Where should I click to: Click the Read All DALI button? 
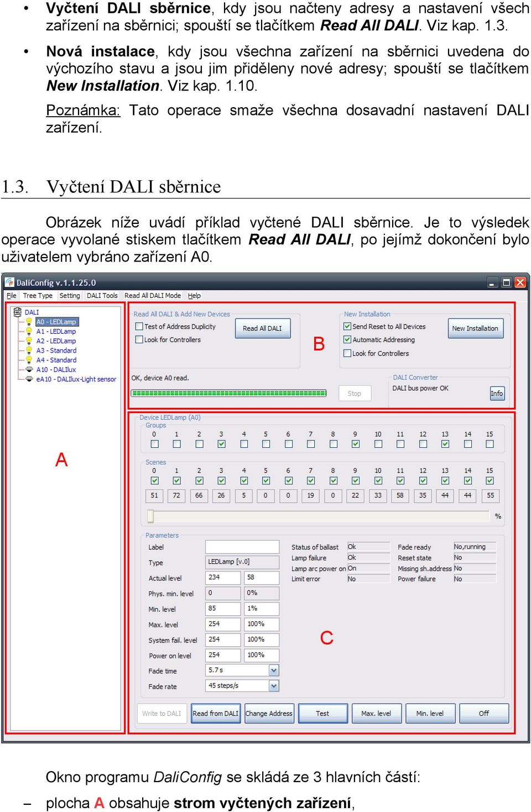pos(262,328)
